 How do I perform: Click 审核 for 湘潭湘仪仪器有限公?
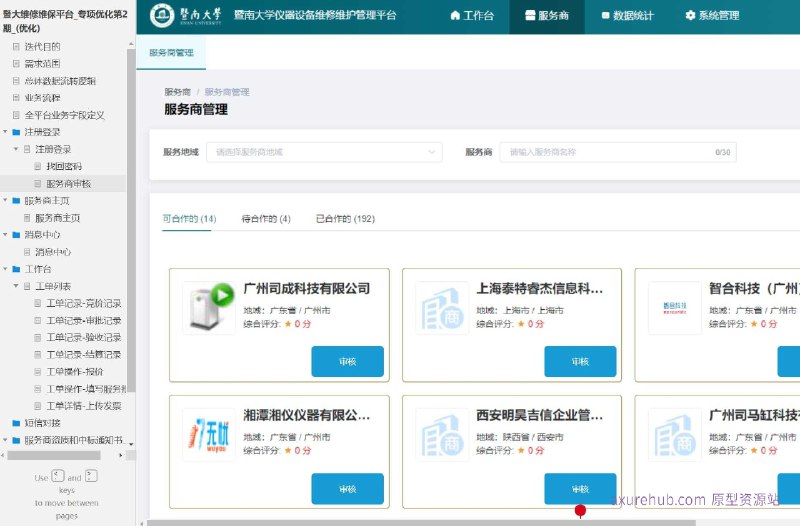(x=347, y=489)
